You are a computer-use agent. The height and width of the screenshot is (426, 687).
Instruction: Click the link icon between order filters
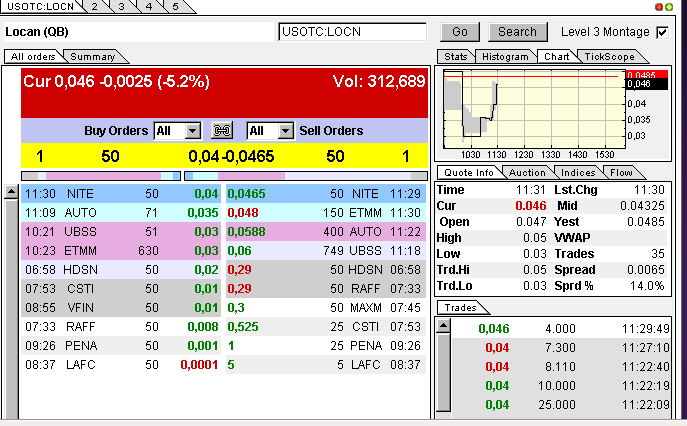(x=222, y=131)
